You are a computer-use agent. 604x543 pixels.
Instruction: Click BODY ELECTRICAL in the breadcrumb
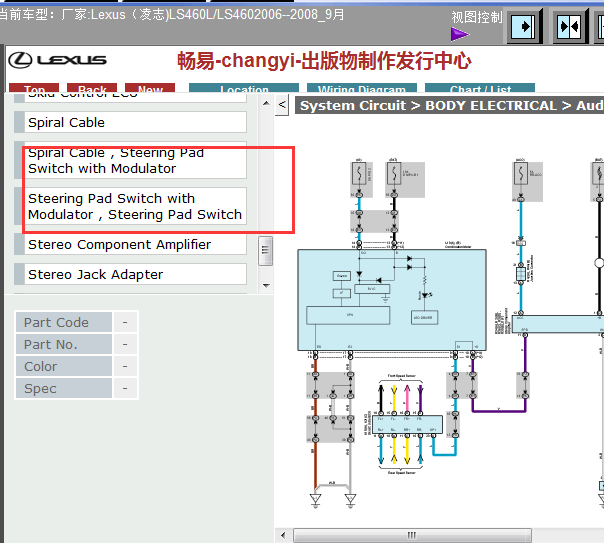pos(491,105)
